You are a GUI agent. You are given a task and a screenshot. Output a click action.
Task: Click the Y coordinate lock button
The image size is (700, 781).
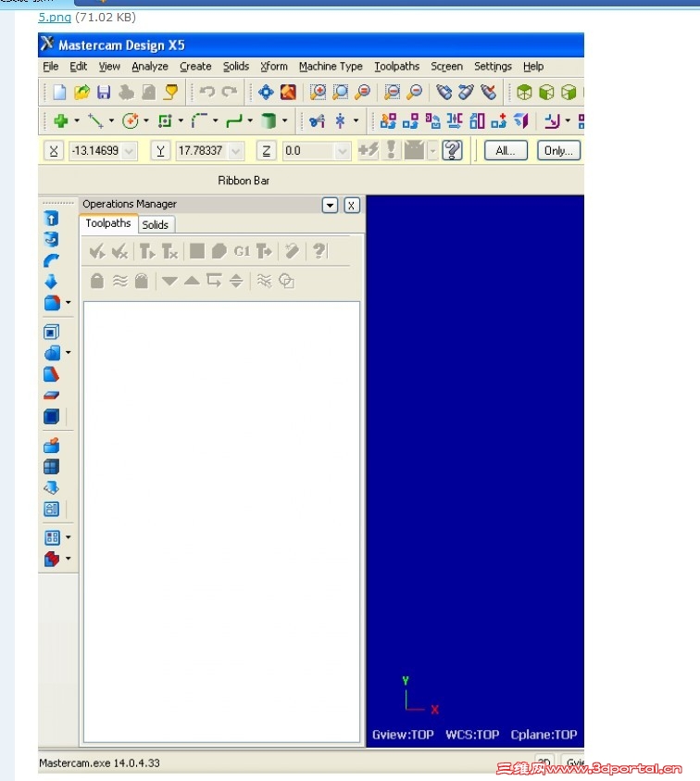[160, 150]
